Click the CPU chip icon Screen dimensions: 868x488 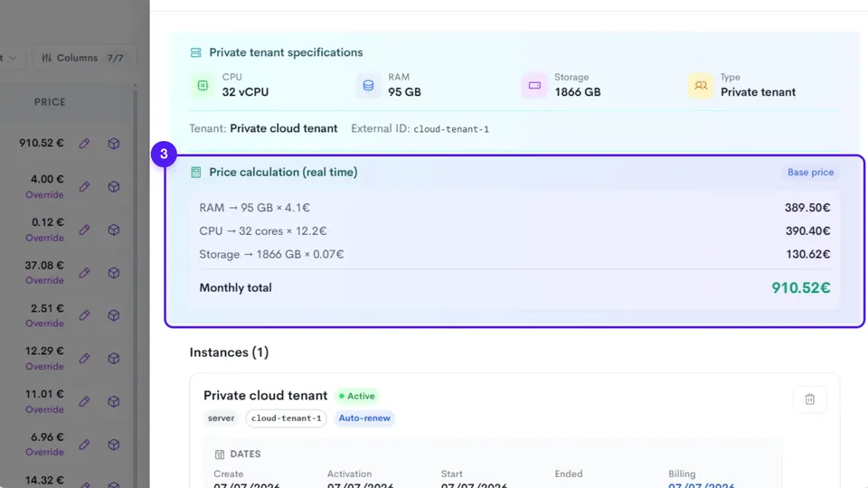(x=203, y=85)
